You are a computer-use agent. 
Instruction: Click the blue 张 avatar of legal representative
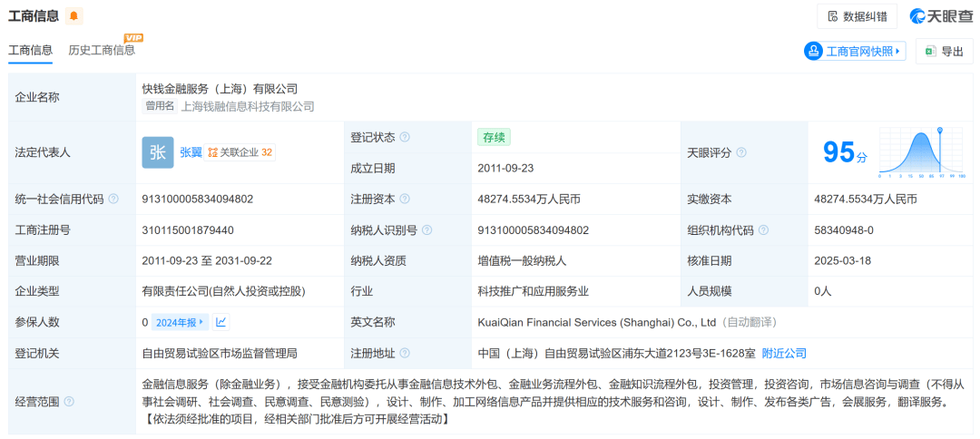157,152
